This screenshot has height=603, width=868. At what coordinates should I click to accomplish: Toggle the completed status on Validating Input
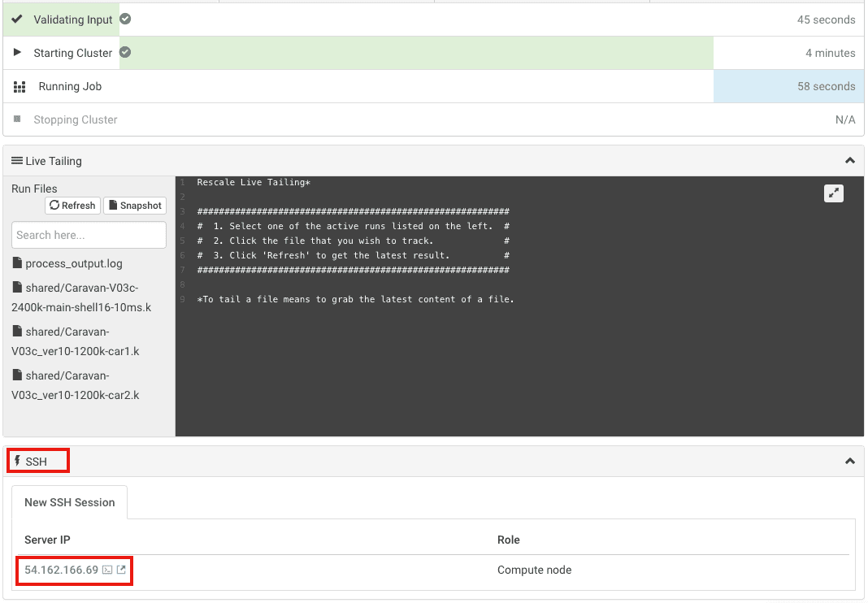[124, 18]
